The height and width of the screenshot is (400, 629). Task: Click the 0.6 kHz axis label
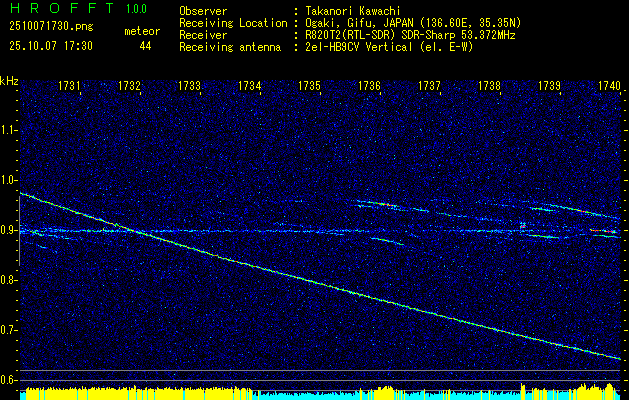pyautogui.click(x=8, y=380)
